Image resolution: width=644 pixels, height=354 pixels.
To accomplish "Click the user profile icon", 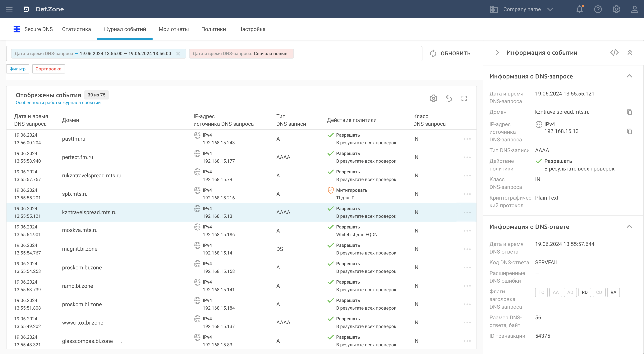I will tap(634, 9).
